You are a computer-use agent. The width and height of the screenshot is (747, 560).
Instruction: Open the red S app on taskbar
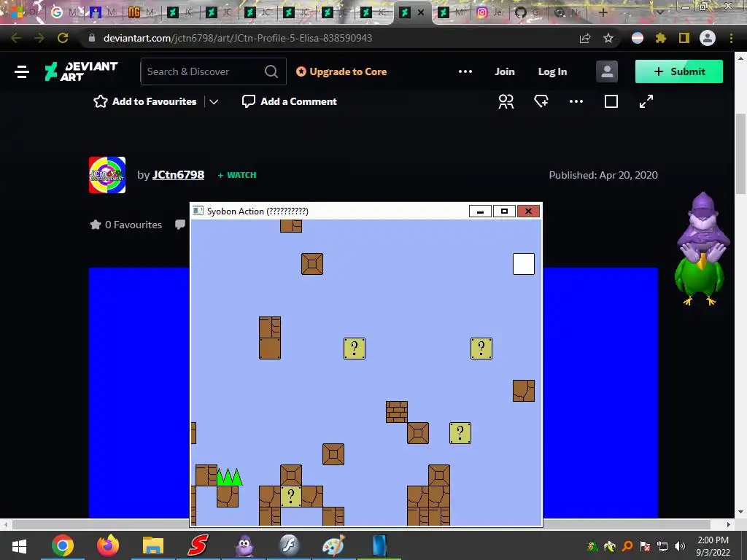[x=198, y=545]
